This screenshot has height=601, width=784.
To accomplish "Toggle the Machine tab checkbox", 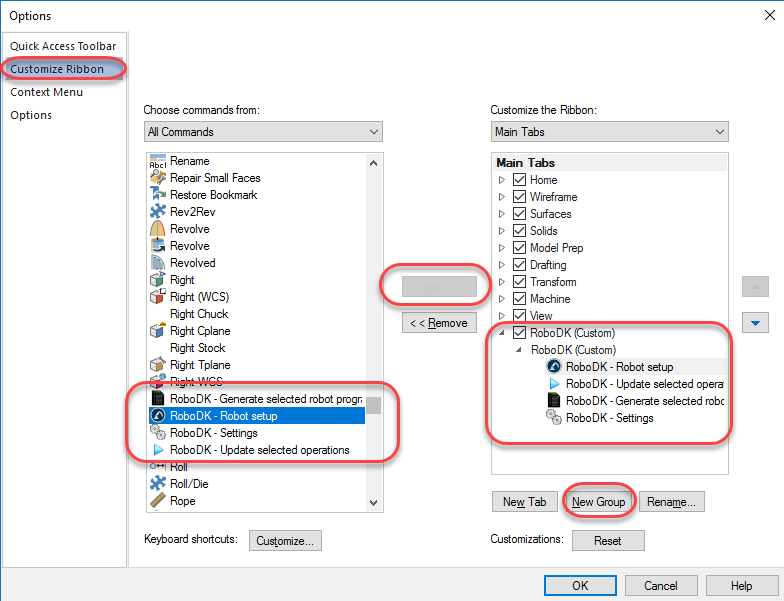I will point(519,299).
